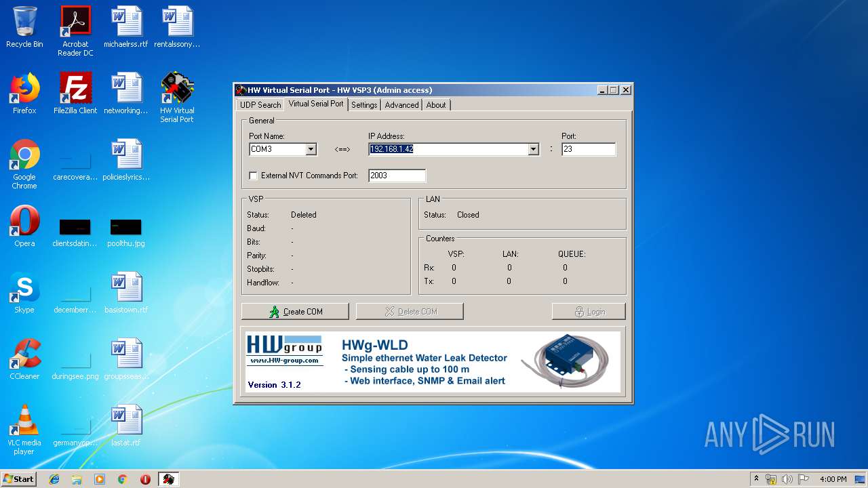Viewport: 868px width, 488px height.
Task: Open the CCleaner desktop shortcut
Action: point(24,359)
